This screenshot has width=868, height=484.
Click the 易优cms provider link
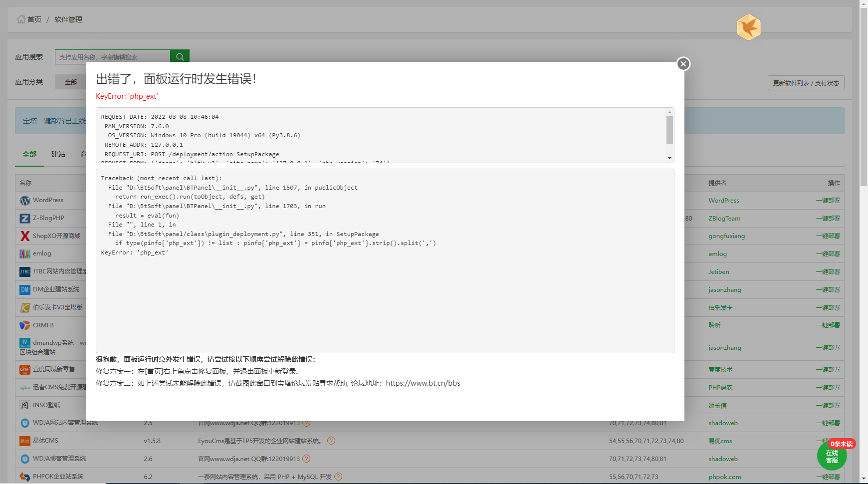pyautogui.click(x=720, y=441)
